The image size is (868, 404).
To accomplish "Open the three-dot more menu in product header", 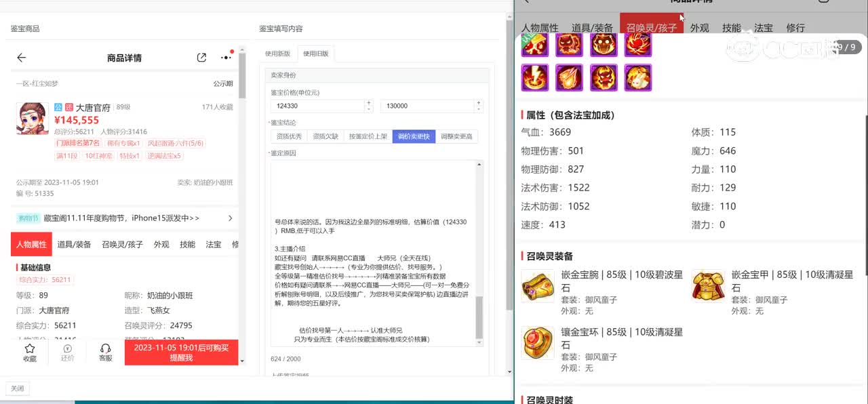I will click(x=226, y=58).
